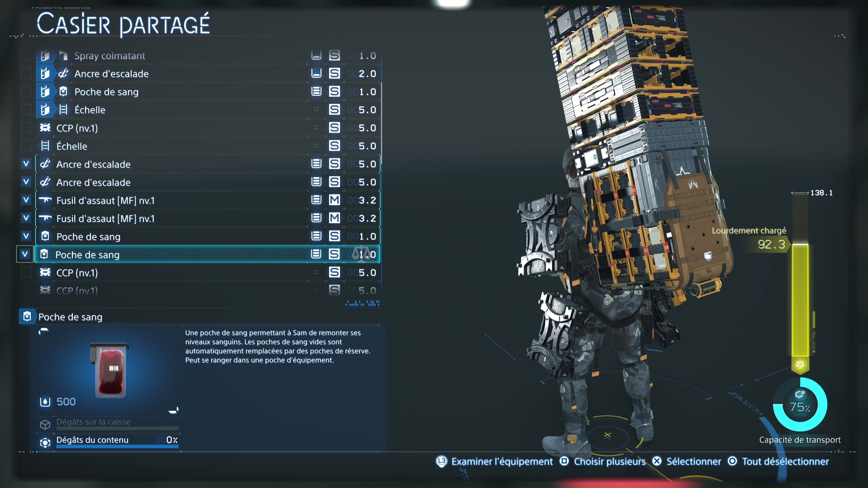
Task: Click the cross button prompt icon
Action: click(657, 461)
